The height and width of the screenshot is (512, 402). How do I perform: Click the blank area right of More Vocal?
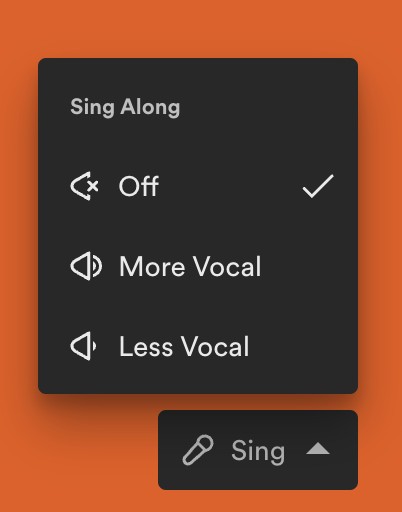(x=308, y=266)
